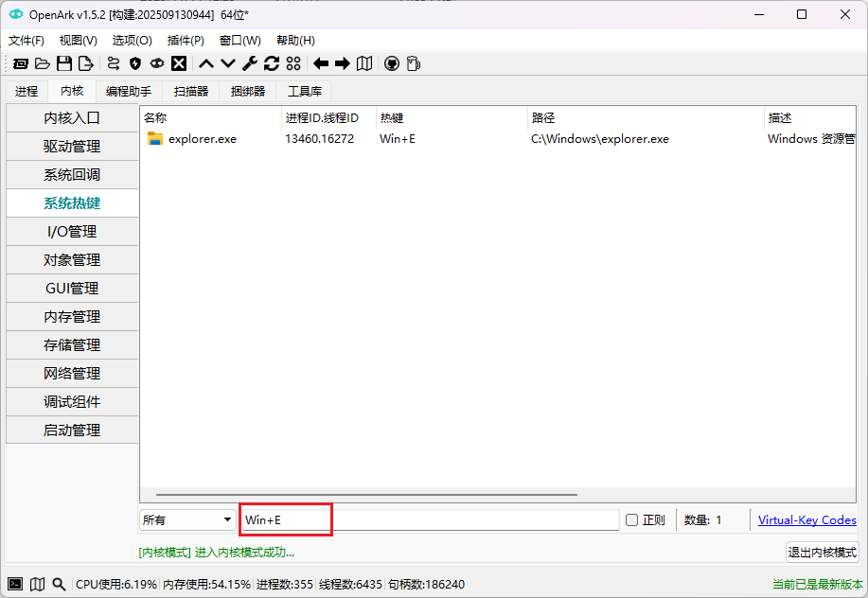Click the map icon in the toolbar
Image resolution: width=868 pixels, height=598 pixels.
pos(364,63)
